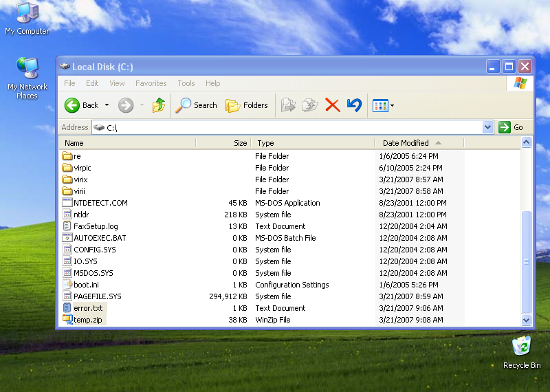Go up one folder level
Screen dimensions: 550x392
(x=159, y=105)
